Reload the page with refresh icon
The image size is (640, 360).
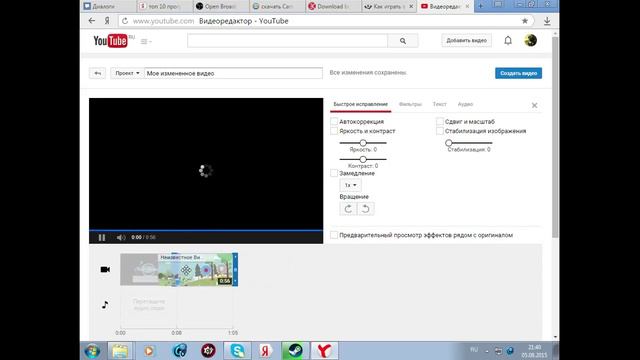[x=125, y=21]
